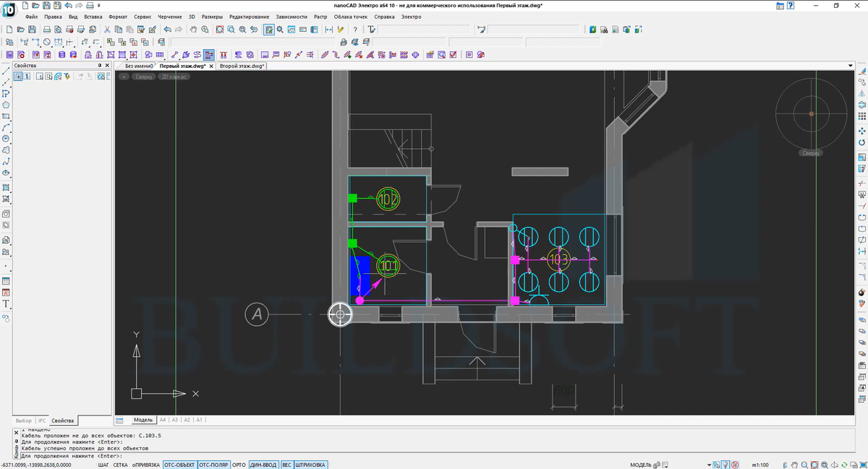Click the purple database cylinder icon
The height and width of the screenshot is (469, 868).
click(x=61, y=54)
